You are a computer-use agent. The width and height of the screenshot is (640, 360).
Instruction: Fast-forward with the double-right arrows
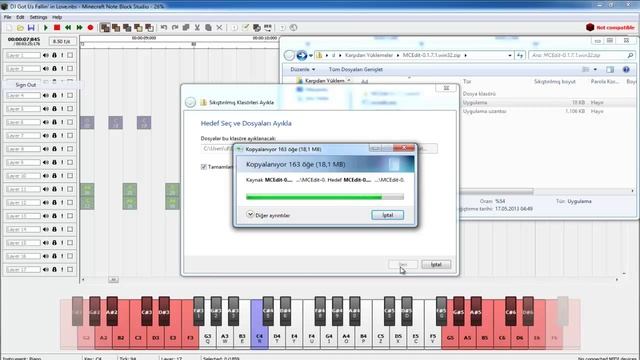tap(79, 28)
